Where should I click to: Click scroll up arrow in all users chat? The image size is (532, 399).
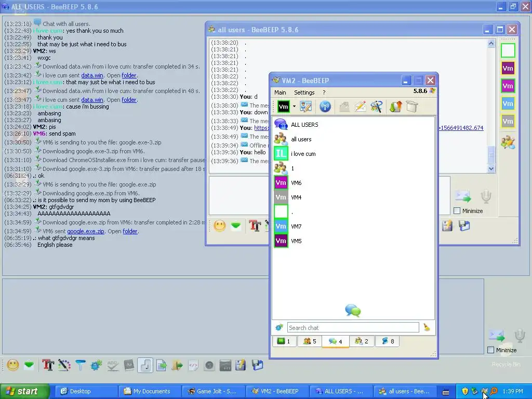point(491,43)
